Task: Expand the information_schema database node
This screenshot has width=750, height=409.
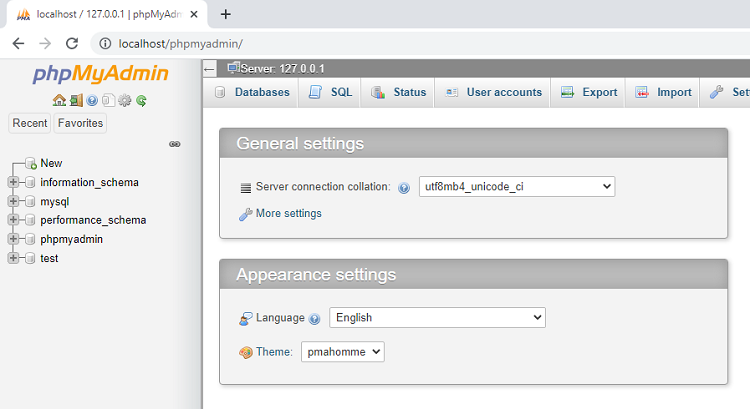Action: click(x=13, y=182)
